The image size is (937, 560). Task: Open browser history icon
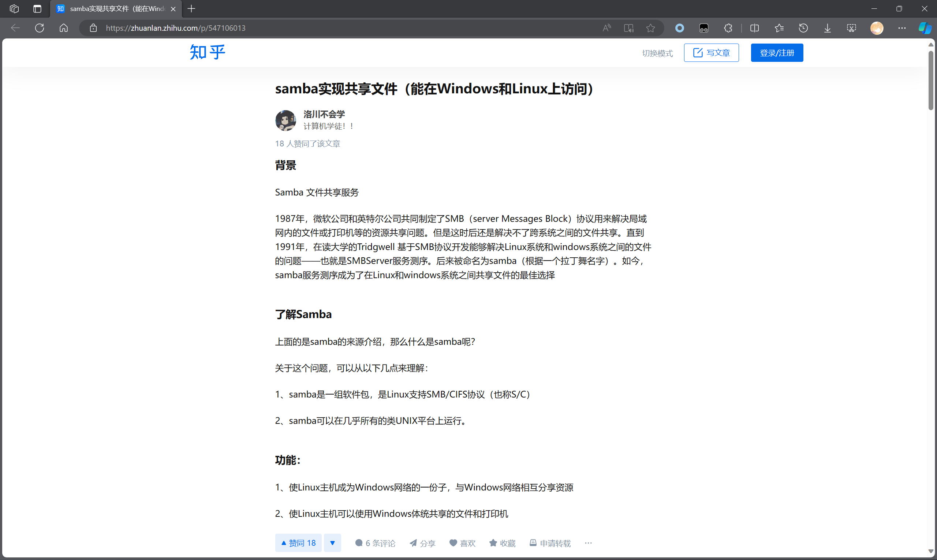803,28
